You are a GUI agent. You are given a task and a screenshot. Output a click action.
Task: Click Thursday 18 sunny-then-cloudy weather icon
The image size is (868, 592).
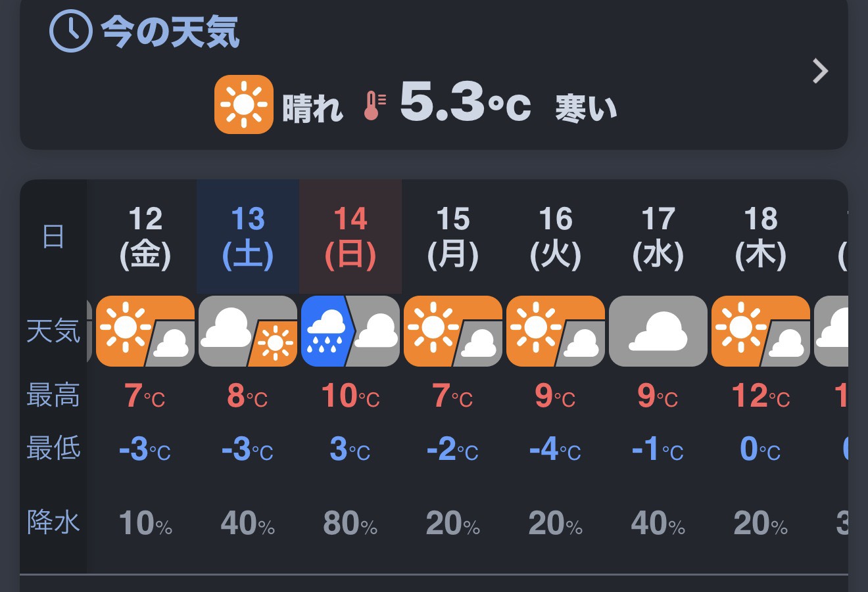coord(760,331)
